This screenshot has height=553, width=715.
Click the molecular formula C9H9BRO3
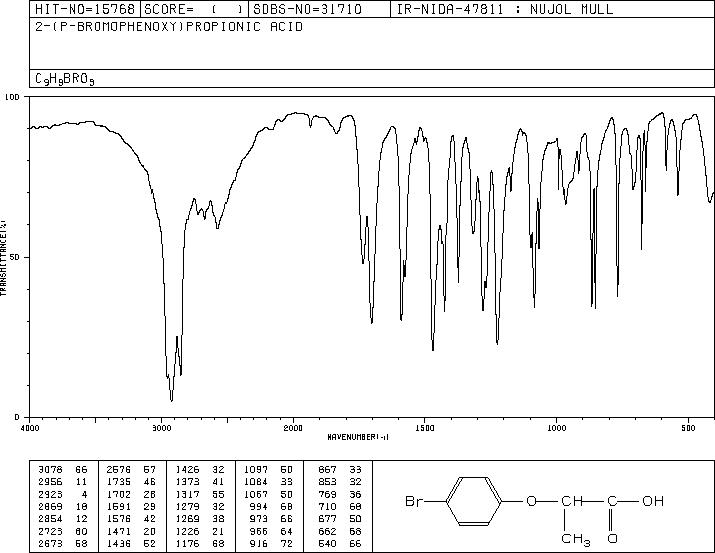click(65, 79)
